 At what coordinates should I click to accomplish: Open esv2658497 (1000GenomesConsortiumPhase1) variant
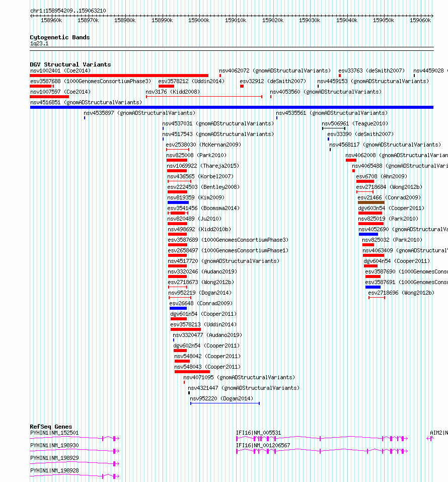229,250
